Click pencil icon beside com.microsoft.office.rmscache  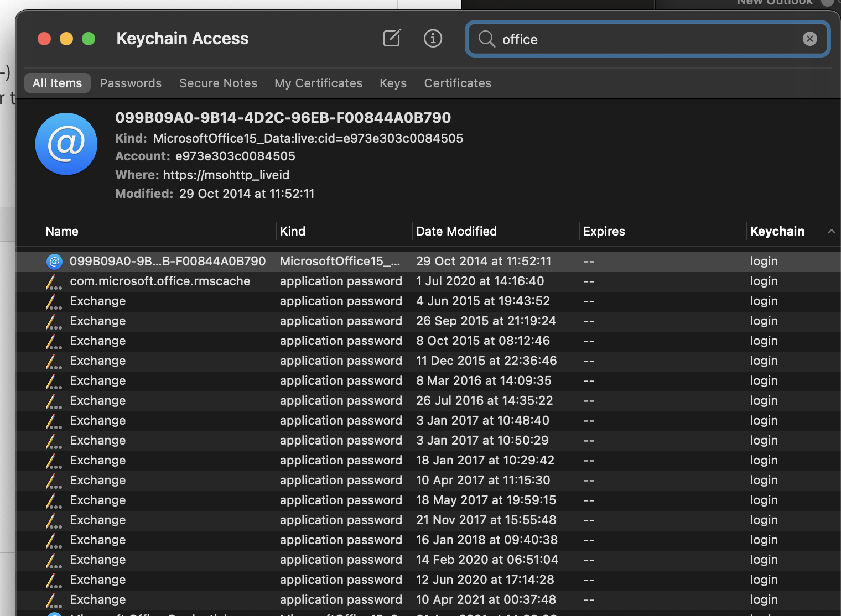[x=54, y=281]
